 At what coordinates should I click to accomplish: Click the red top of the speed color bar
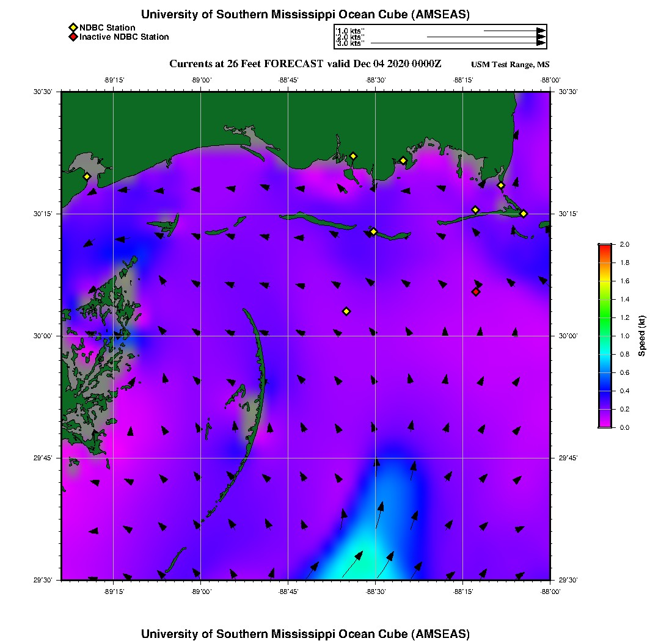click(x=605, y=247)
